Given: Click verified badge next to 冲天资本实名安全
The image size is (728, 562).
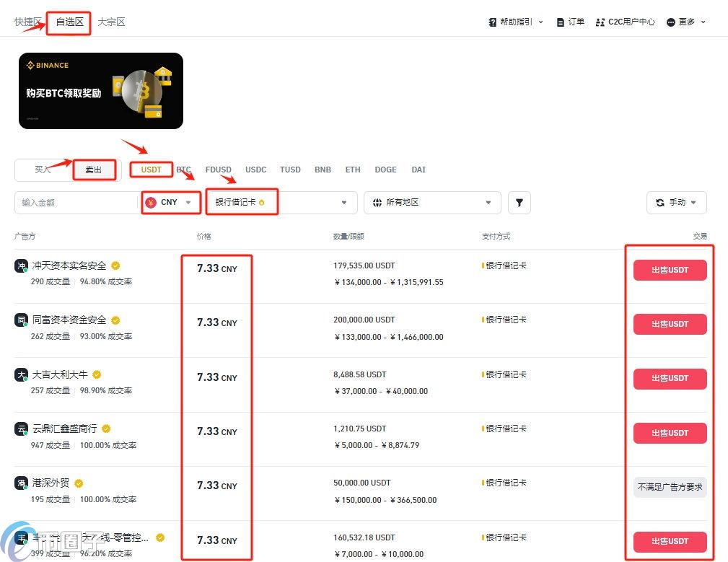Looking at the screenshot, I should click(115, 265).
